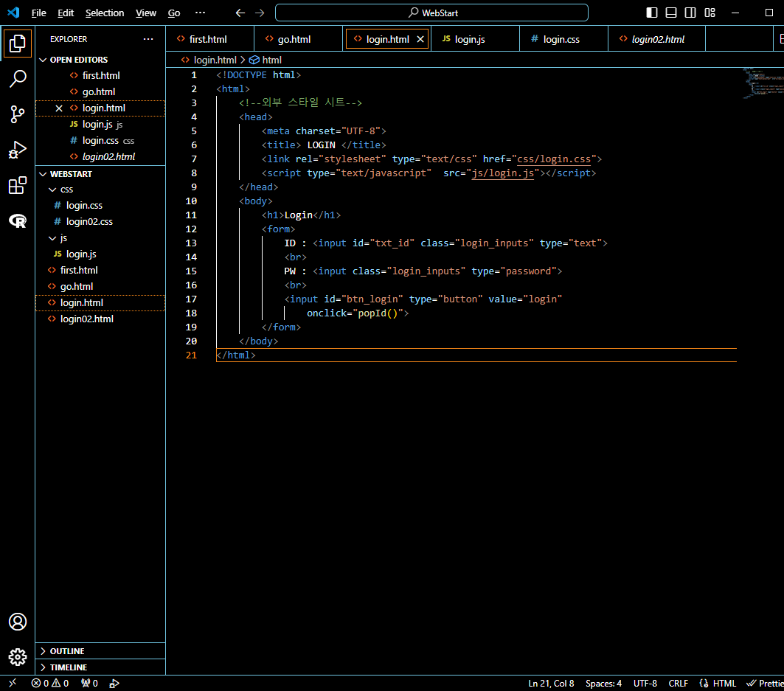The width and height of the screenshot is (784, 691).
Task: Open the File menu
Action: pyautogui.click(x=38, y=13)
